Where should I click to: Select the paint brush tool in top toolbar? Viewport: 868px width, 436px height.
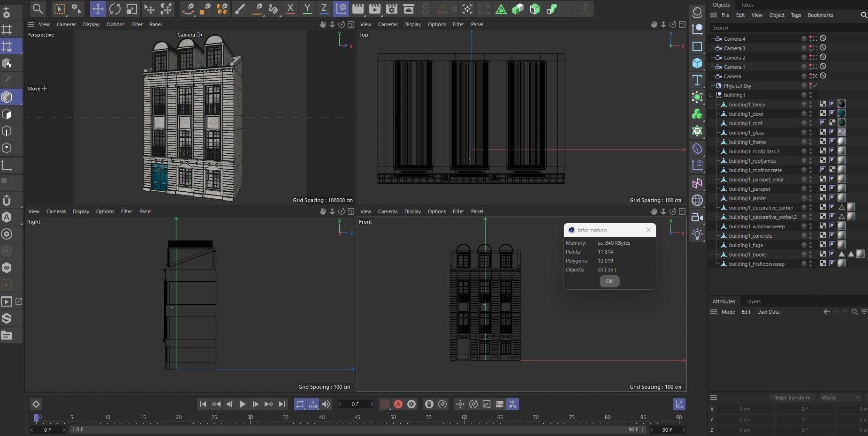[239, 8]
